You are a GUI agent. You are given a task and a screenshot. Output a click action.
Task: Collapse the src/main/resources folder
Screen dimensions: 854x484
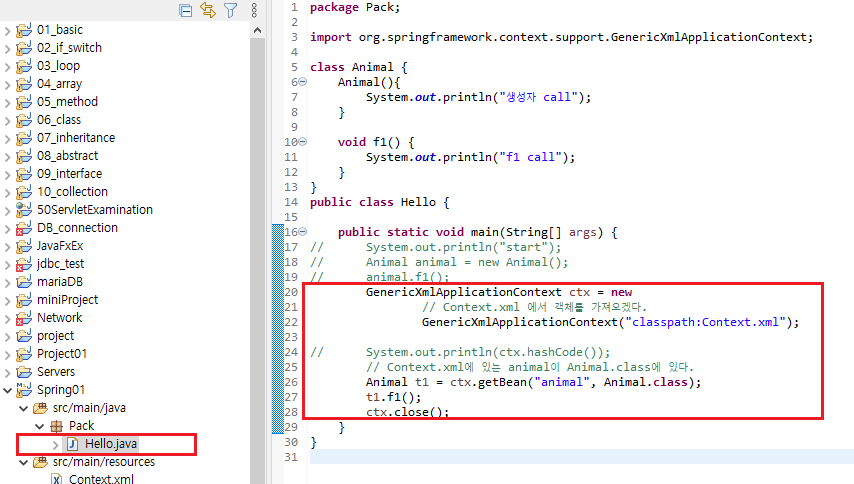23,462
